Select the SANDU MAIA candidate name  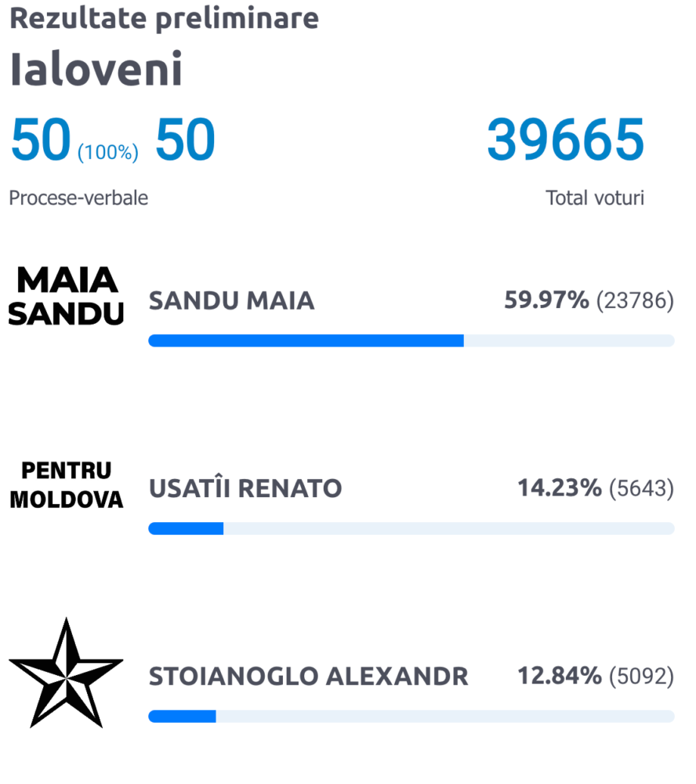click(x=231, y=301)
